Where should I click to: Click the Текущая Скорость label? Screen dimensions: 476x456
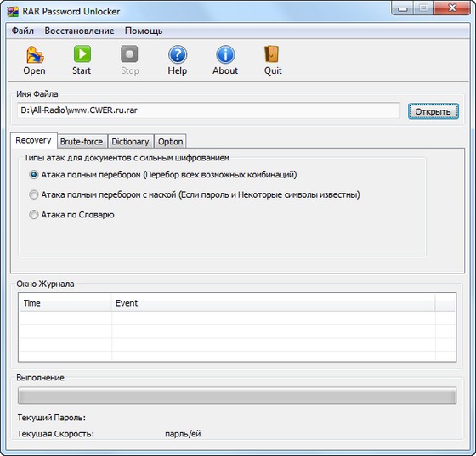click(55, 434)
